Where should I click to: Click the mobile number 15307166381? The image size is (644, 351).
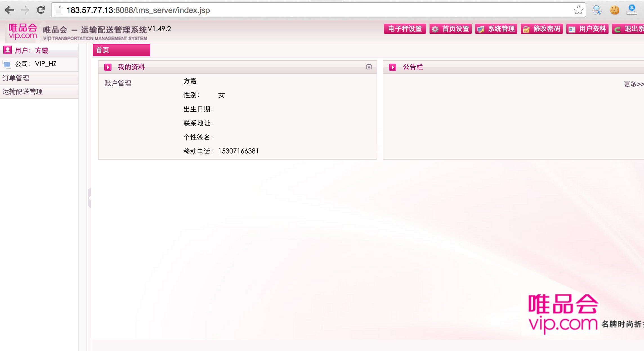point(238,151)
